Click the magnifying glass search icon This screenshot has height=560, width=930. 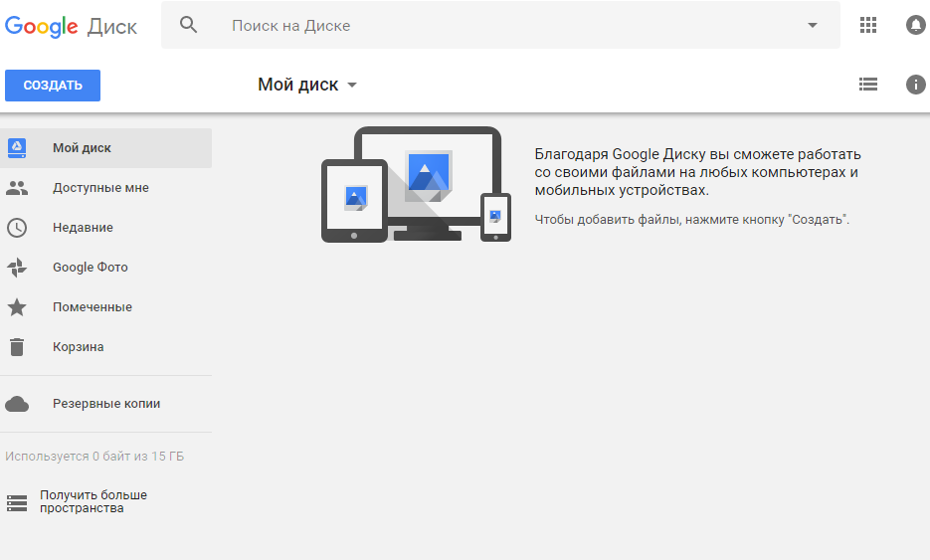pyautogui.click(x=189, y=25)
